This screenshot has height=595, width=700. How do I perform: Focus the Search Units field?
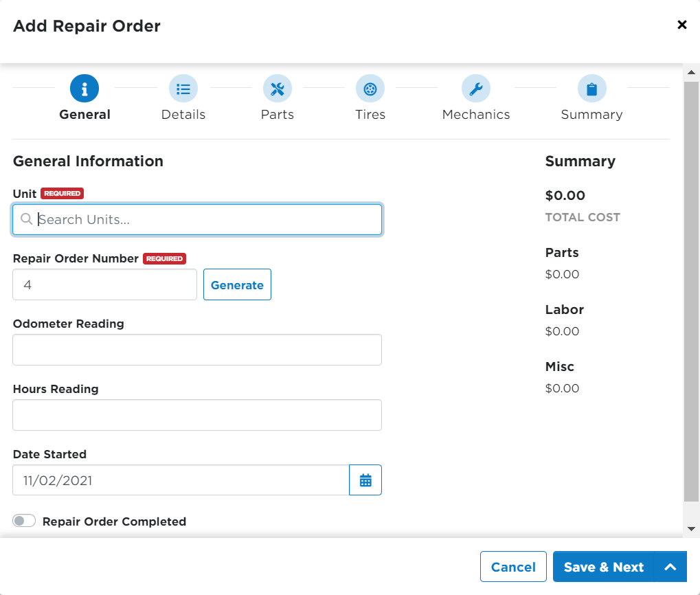click(206, 220)
